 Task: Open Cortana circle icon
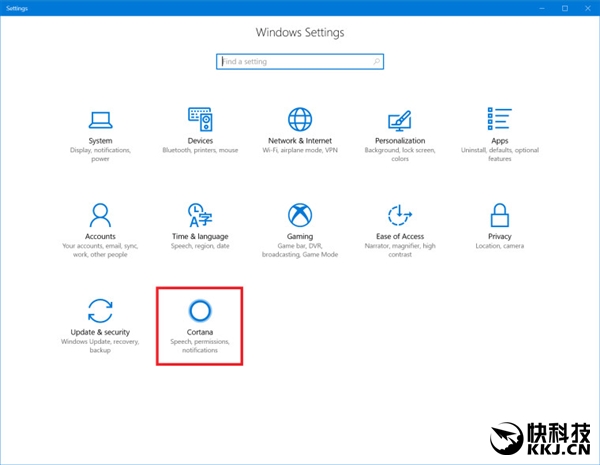[x=200, y=310]
